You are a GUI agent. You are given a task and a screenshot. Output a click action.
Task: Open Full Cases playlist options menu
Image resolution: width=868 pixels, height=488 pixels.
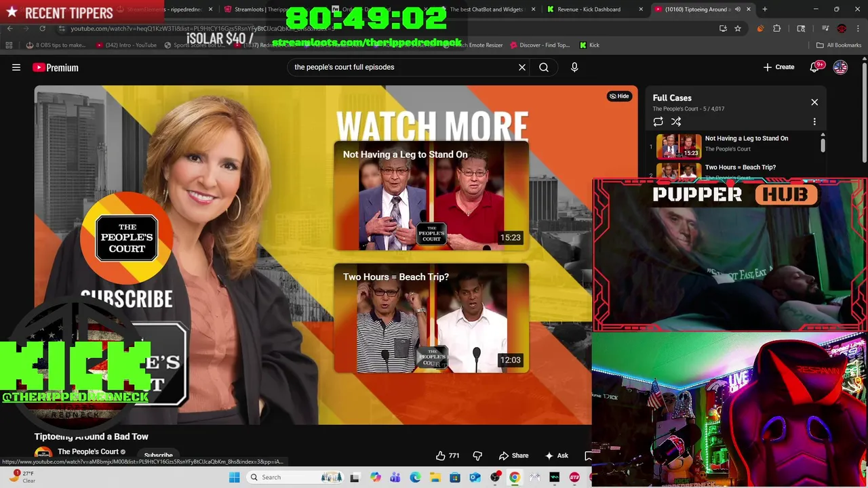tap(814, 121)
